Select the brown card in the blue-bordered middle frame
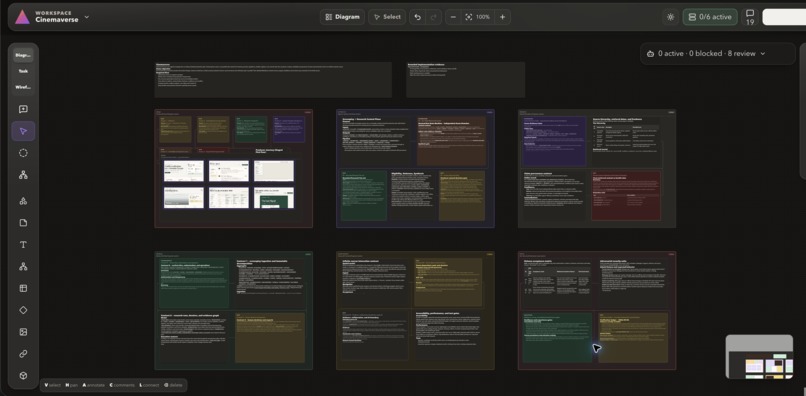 coord(451,141)
